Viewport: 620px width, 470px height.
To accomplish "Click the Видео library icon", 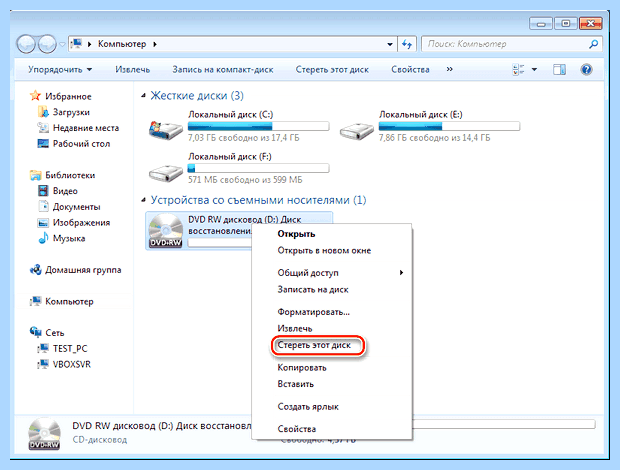I will pos(43,191).
